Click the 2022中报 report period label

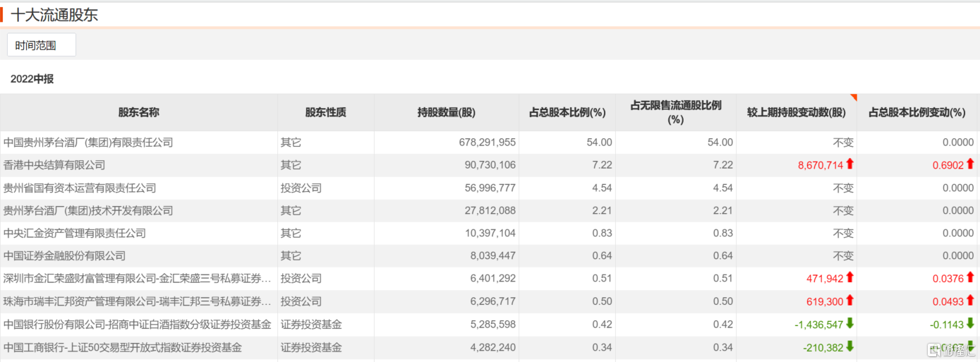[x=32, y=79]
